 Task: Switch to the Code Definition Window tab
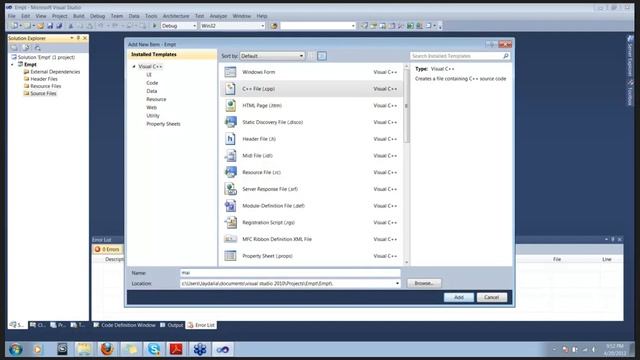pos(124,325)
